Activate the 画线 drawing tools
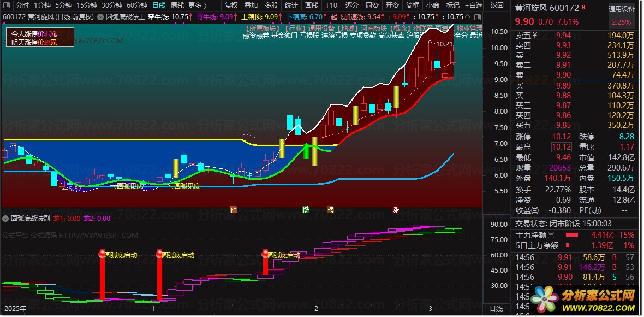The height and width of the screenshot is (317, 644). (312, 5)
